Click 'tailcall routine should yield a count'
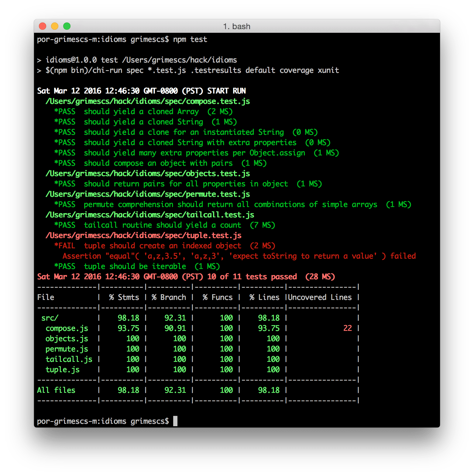 pyautogui.click(x=165, y=225)
